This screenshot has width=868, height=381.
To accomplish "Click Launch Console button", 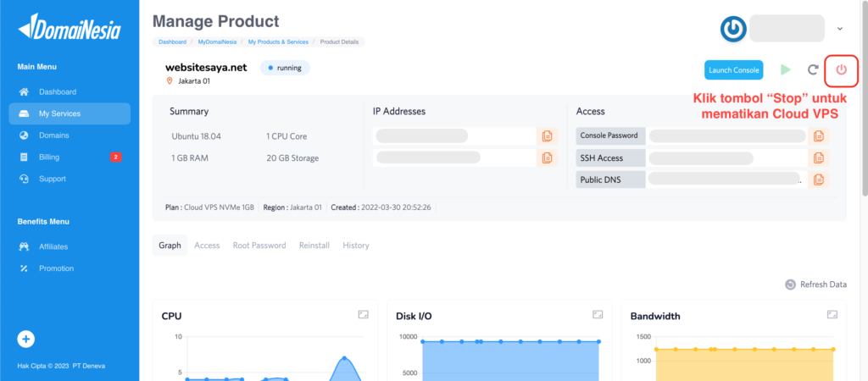I will coord(733,70).
